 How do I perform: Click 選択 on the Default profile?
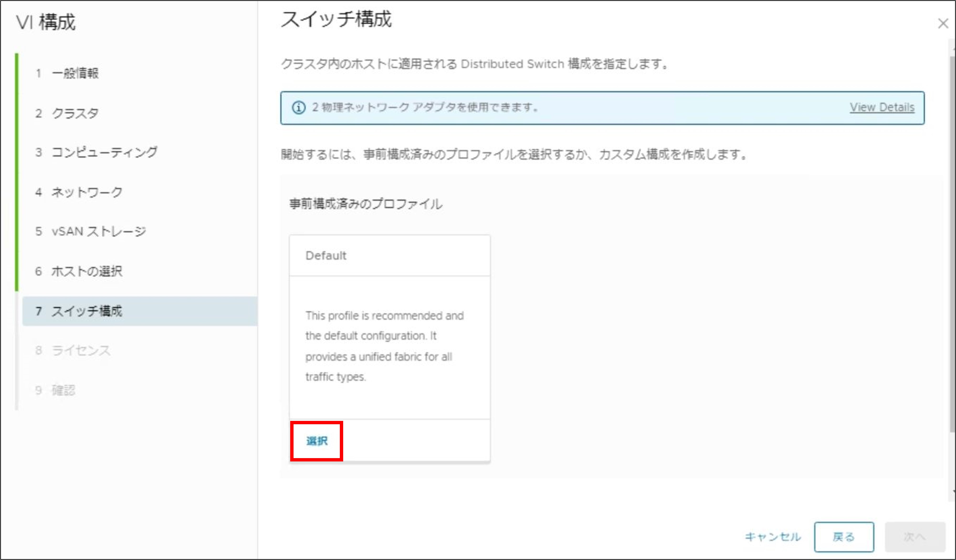317,441
